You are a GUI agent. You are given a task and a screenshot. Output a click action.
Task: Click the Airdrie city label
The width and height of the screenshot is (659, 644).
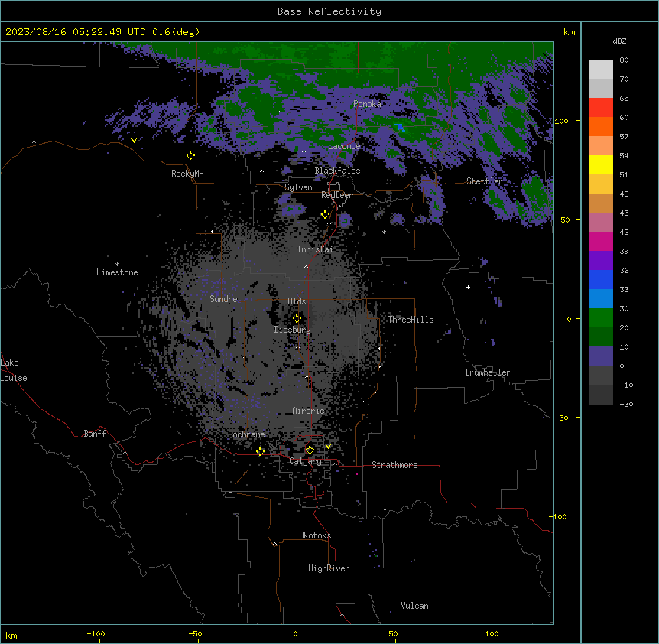click(308, 411)
